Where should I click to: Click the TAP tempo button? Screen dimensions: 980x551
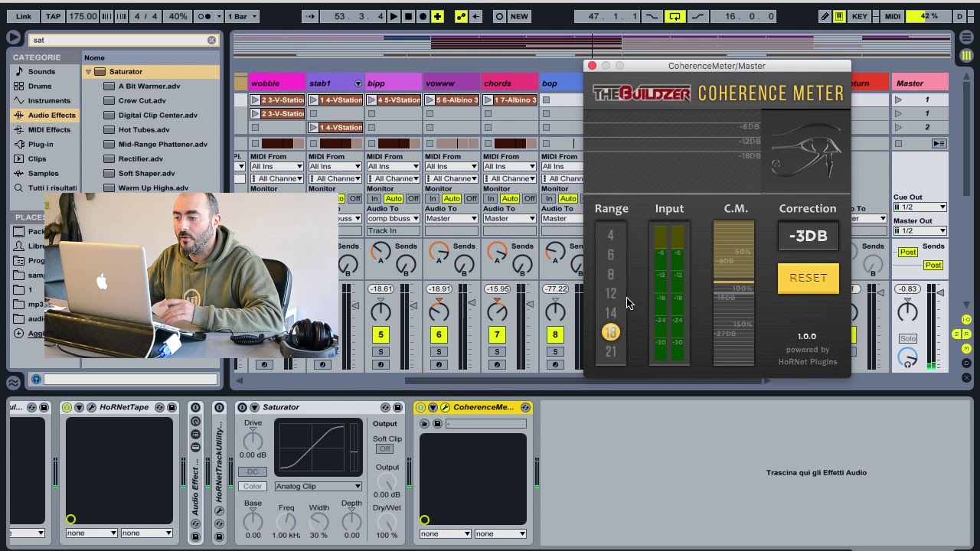click(53, 16)
